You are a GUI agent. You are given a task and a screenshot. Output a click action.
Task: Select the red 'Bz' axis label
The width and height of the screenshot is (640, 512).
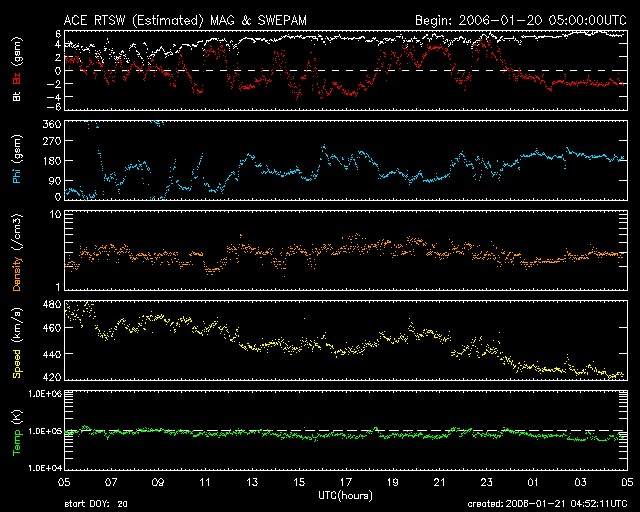[17, 78]
